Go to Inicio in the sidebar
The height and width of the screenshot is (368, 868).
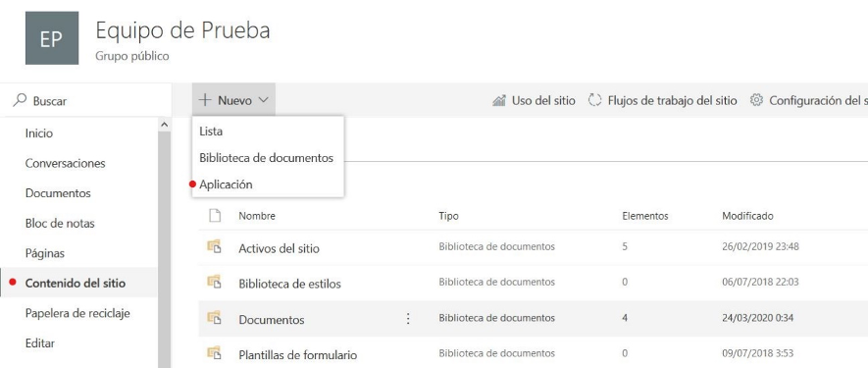(x=39, y=133)
